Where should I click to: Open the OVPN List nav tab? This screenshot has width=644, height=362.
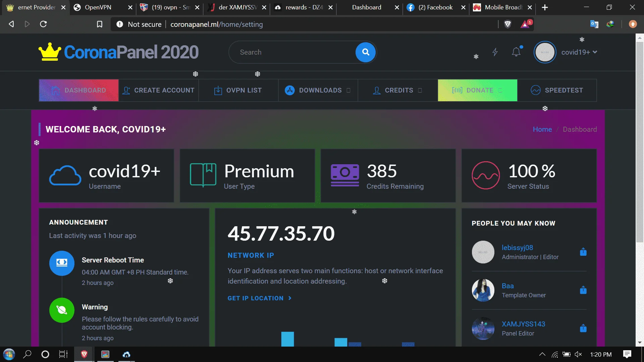tap(238, 90)
